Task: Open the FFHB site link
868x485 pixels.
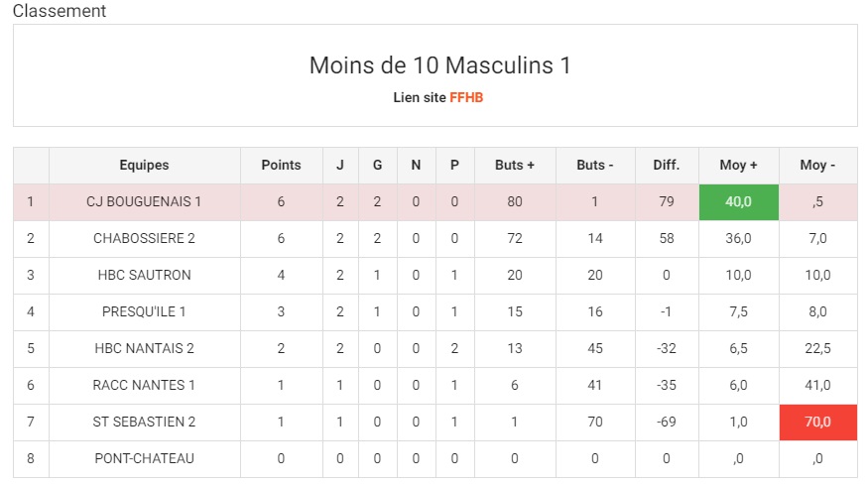Action: tap(466, 97)
